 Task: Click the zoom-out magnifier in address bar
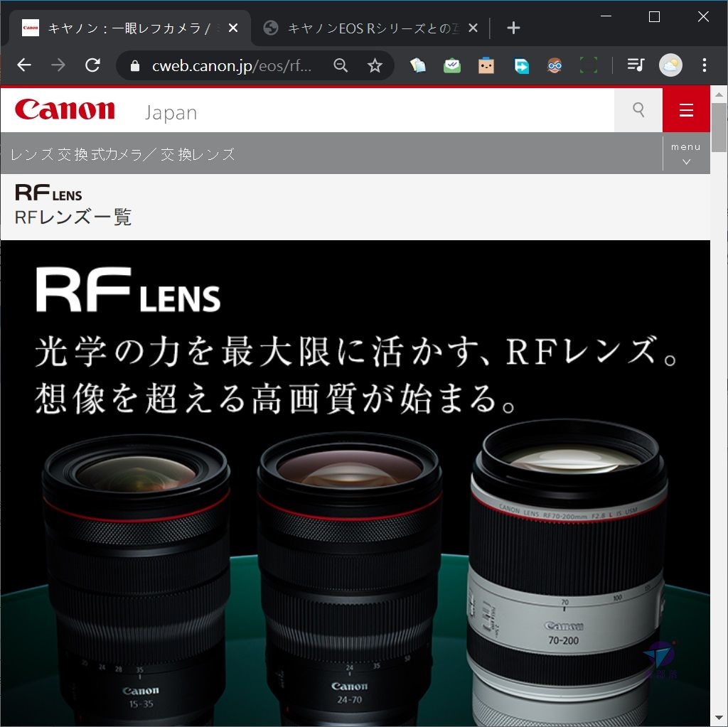click(341, 65)
